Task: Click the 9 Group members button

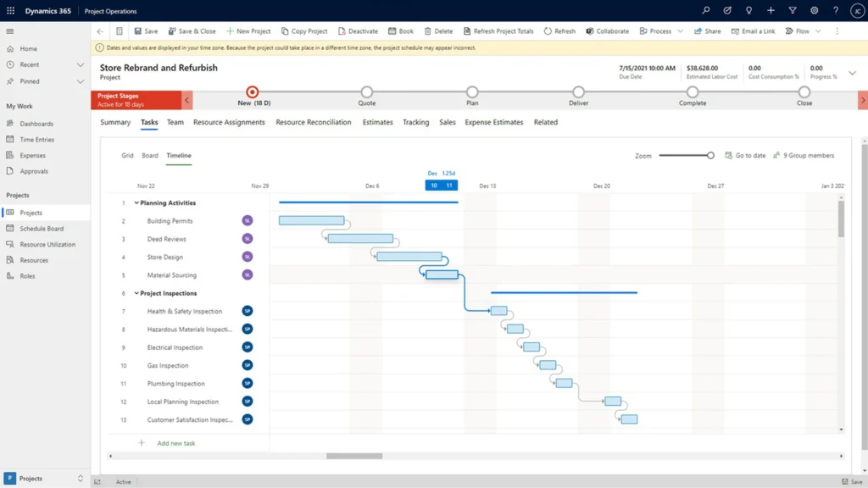Action: [803, 156]
